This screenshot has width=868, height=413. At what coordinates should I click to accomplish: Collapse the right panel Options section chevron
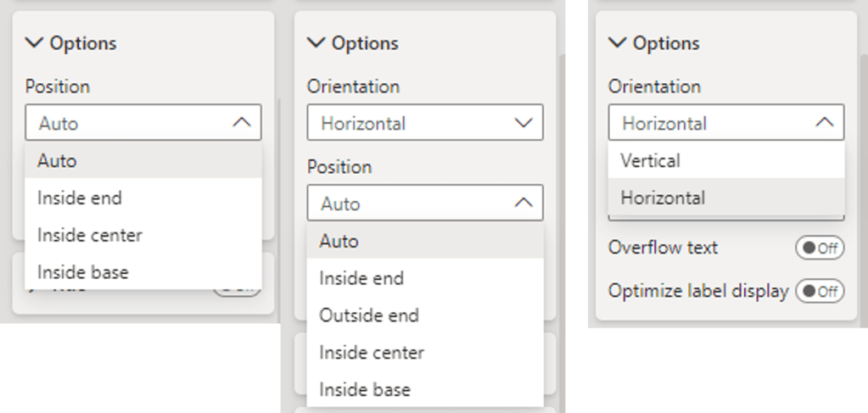(618, 42)
